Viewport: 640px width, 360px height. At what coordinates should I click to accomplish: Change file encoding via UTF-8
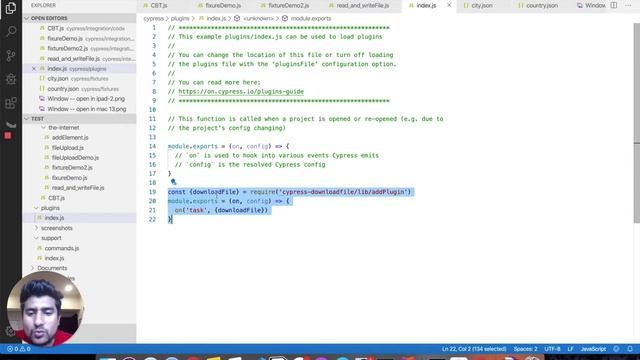552,349
